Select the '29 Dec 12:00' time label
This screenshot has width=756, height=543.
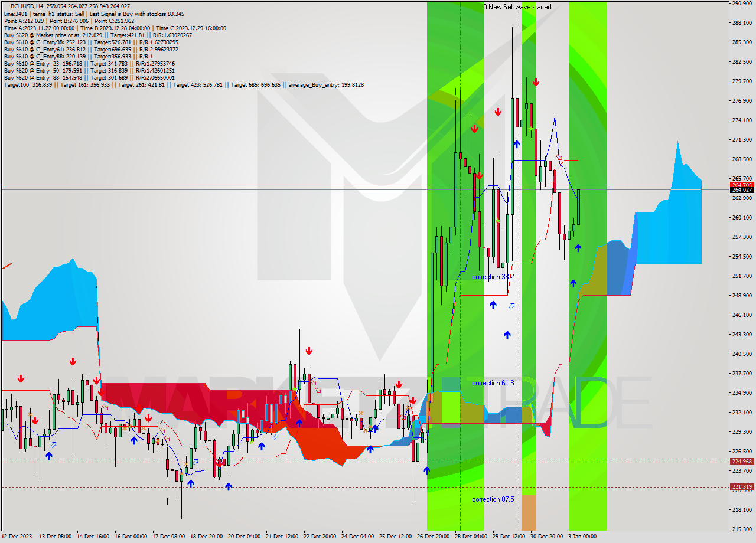pyautogui.click(x=509, y=537)
